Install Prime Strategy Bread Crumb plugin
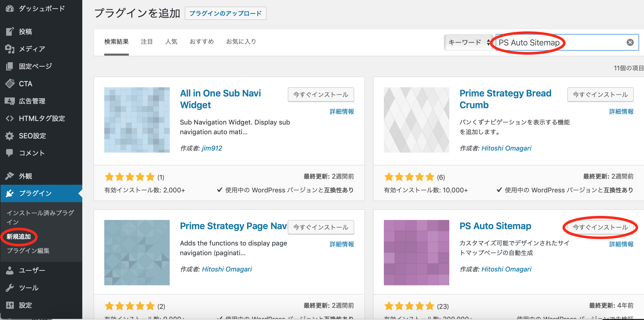 [x=601, y=94]
